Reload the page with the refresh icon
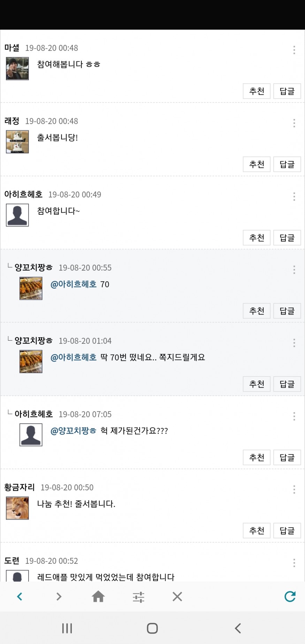305x644 pixels. pyautogui.click(x=290, y=597)
